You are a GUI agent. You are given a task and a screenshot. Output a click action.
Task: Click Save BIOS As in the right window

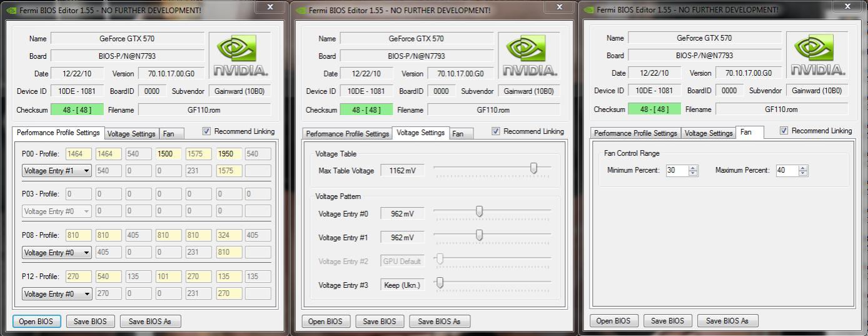pyautogui.click(x=727, y=321)
